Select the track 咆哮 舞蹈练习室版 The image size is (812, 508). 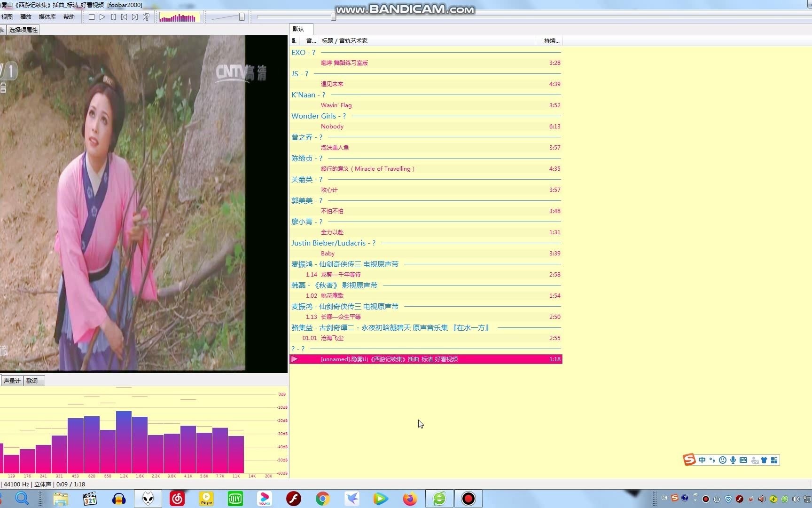pos(426,63)
